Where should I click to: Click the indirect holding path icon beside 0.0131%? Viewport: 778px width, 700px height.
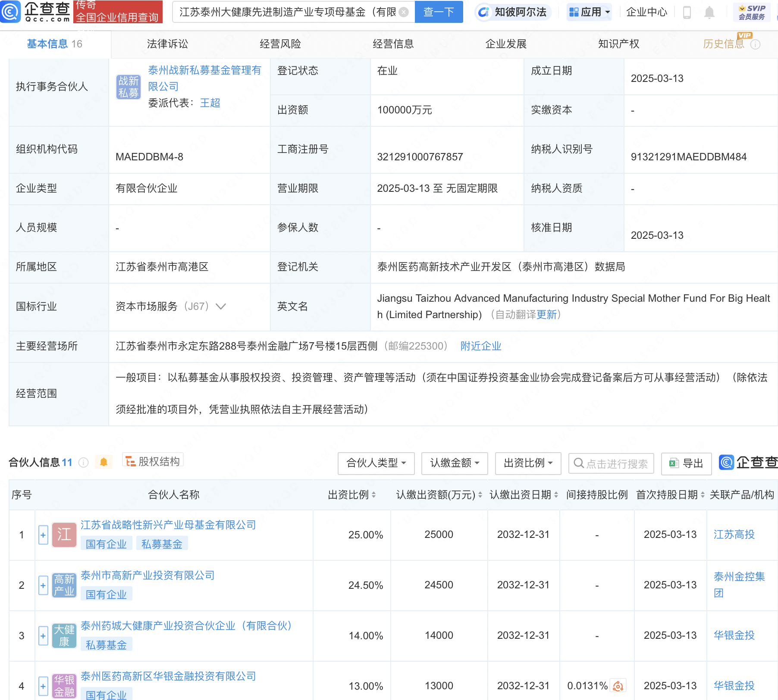pyautogui.click(x=618, y=686)
